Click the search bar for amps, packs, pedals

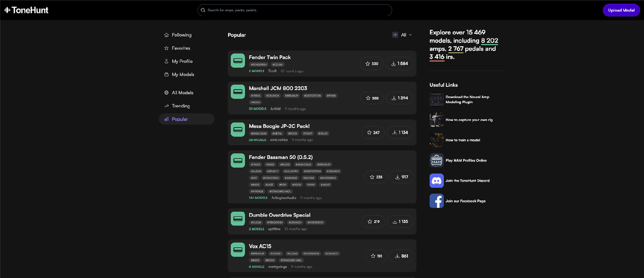[x=295, y=10]
